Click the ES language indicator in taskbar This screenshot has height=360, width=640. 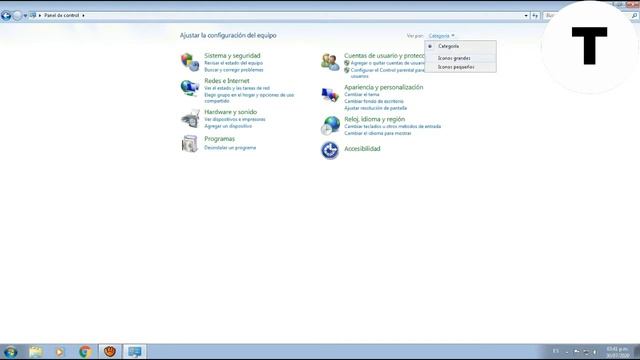click(x=556, y=351)
